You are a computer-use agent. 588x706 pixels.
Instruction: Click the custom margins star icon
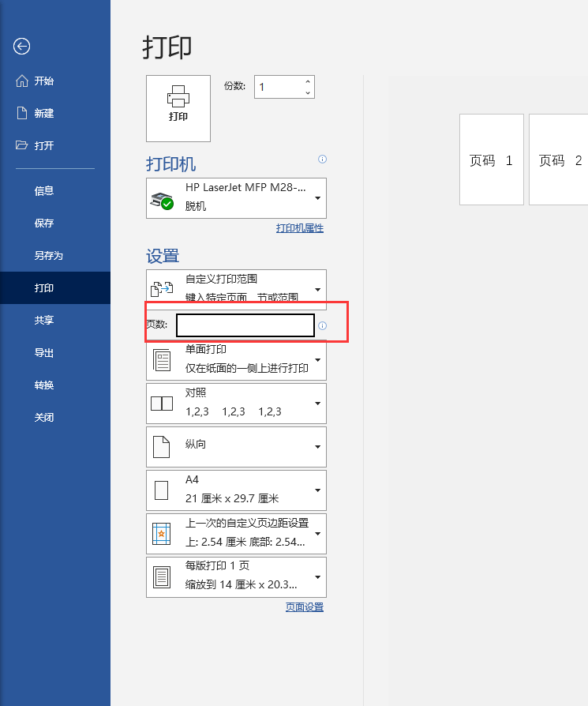162,534
